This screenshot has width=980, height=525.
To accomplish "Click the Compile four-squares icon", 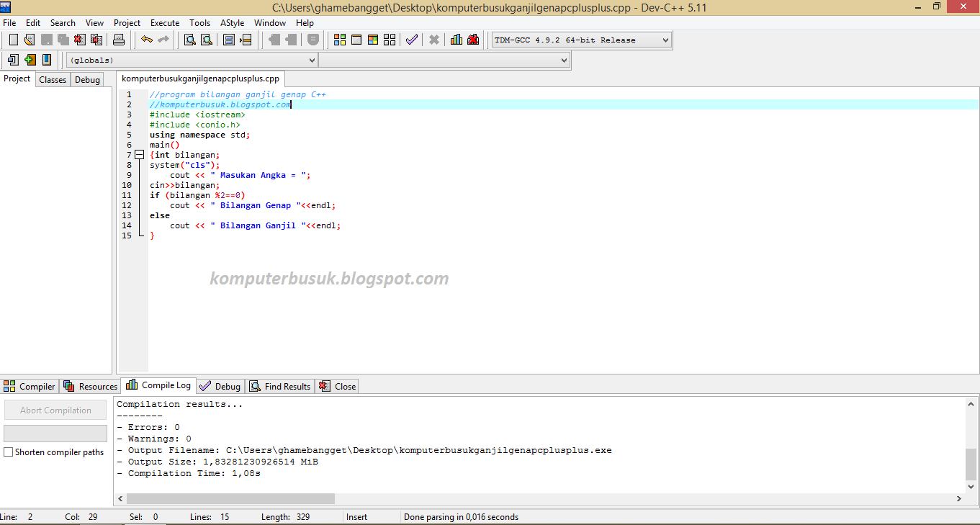I will pos(341,40).
